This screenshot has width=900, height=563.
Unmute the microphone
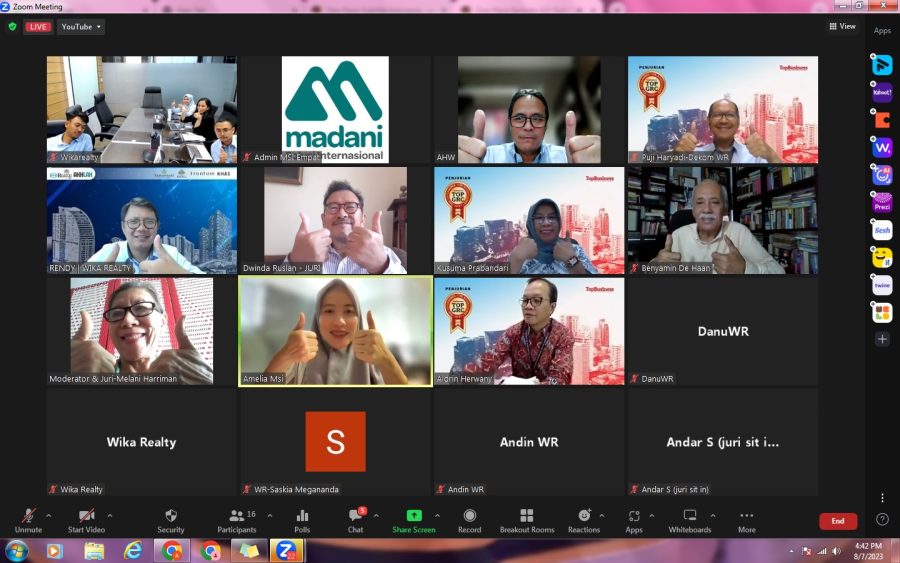click(x=28, y=519)
